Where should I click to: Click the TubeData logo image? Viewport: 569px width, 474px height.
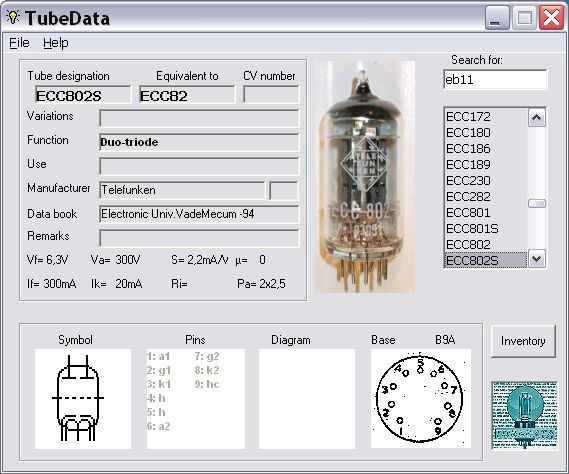(524, 416)
